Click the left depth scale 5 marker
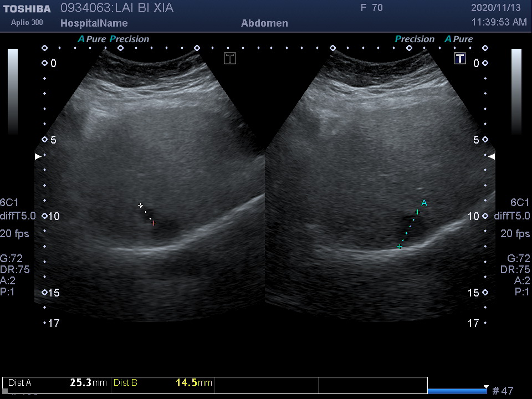 click(x=49, y=140)
